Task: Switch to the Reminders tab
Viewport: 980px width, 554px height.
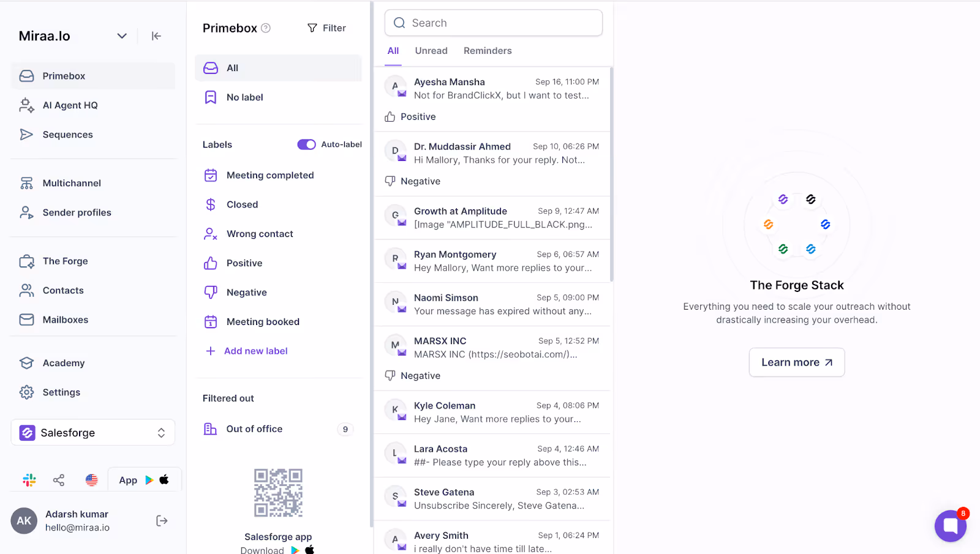Action: click(488, 51)
